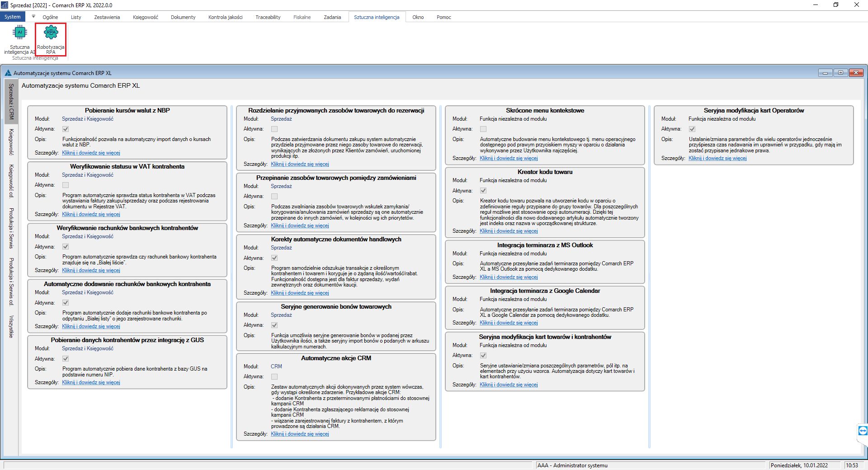This screenshot has height=470, width=868.
Task: Select the Sprzedaż i CRM side tab
Action: coord(11,101)
